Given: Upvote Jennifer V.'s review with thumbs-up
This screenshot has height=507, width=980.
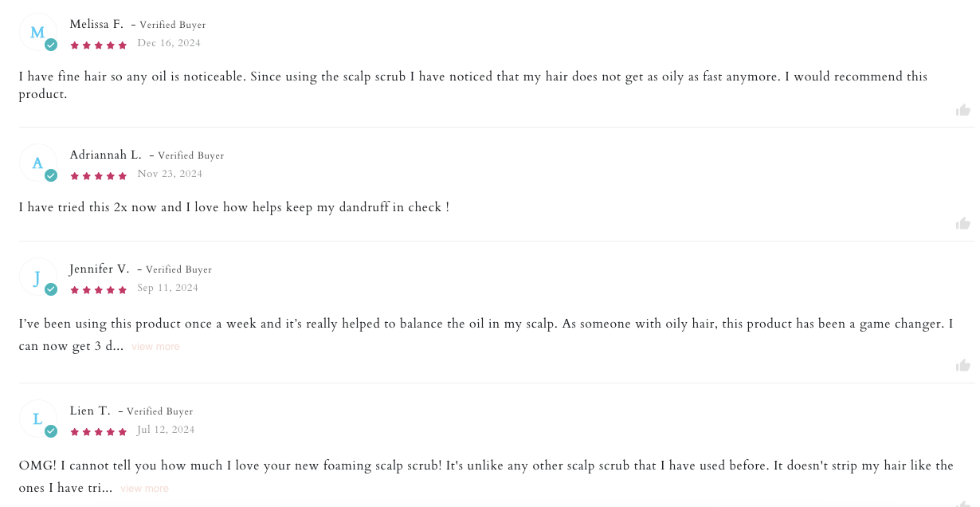Looking at the screenshot, I should coord(963,365).
